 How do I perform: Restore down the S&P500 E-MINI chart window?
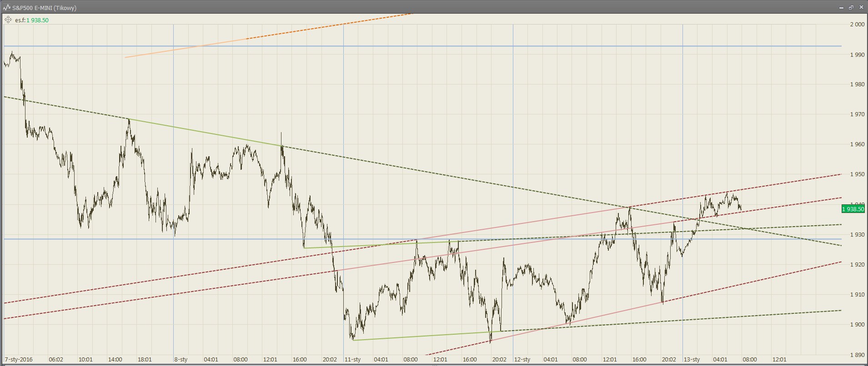click(851, 8)
